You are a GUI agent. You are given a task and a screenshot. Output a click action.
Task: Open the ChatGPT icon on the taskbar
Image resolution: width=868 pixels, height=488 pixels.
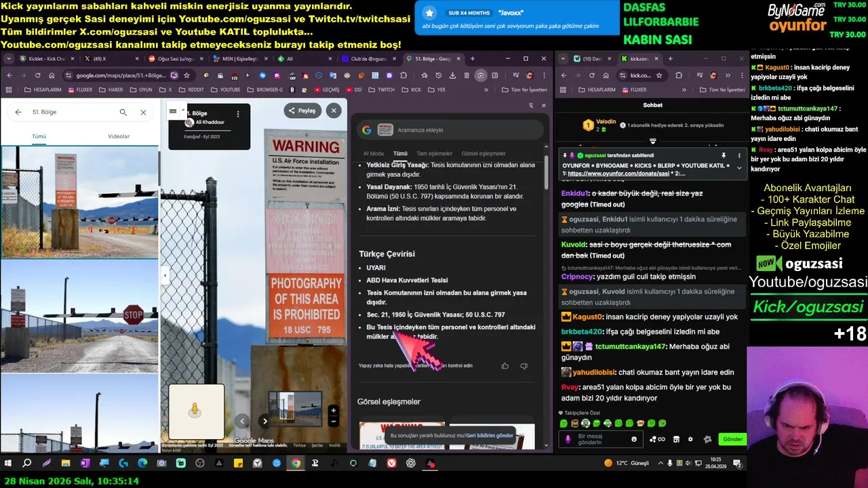pos(411,464)
